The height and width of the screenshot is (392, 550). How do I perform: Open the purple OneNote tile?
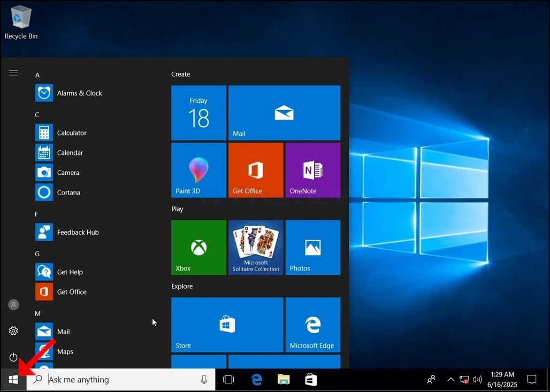(x=313, y=170)
